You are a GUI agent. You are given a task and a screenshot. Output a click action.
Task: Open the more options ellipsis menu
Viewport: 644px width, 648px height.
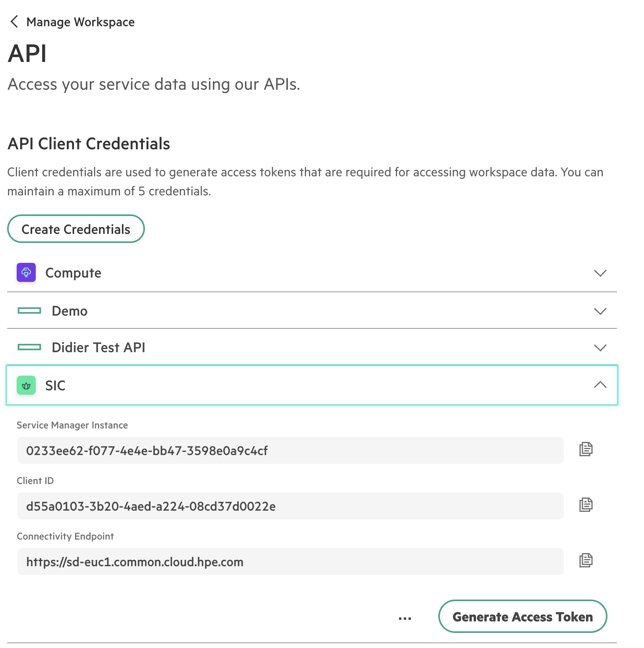point(405,618)
